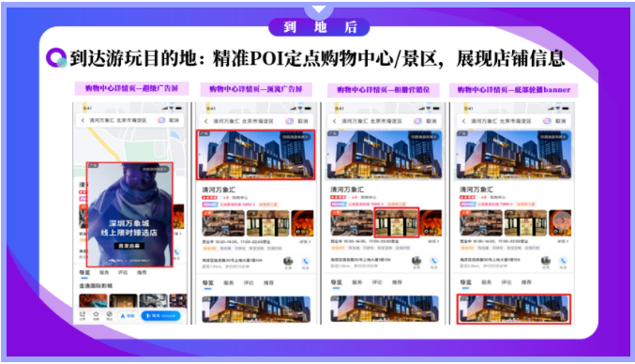This screenshot has width=635, height=364.
Task: Tap back arrow in 相册营销位 phone search bar
Action: (335, 121)
